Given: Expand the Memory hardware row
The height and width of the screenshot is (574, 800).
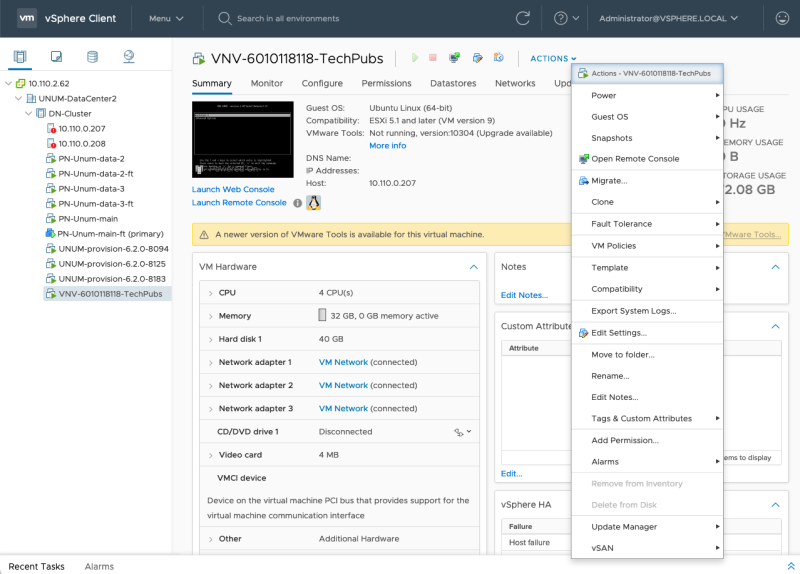Looking at the screenshot, I should tap(211, 316).
